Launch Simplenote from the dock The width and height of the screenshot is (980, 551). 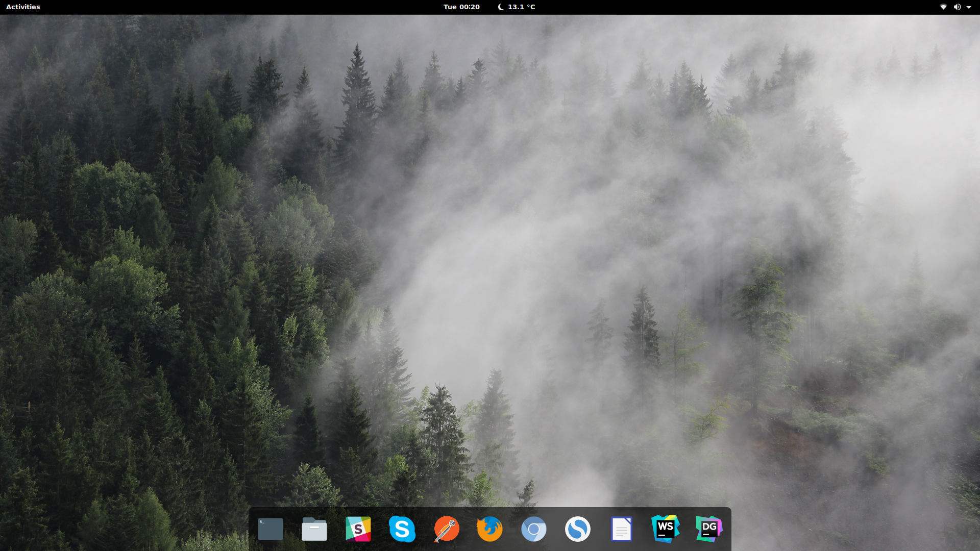(578, 529)
